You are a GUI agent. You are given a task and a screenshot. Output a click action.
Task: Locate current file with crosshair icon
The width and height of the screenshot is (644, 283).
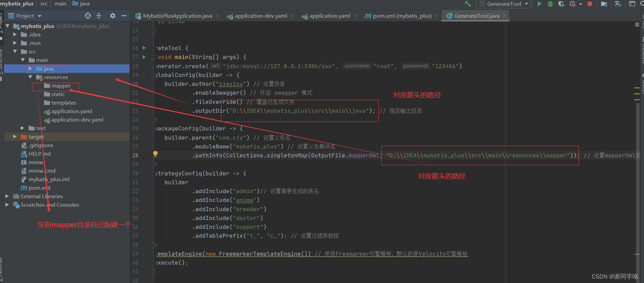point(88,16)
